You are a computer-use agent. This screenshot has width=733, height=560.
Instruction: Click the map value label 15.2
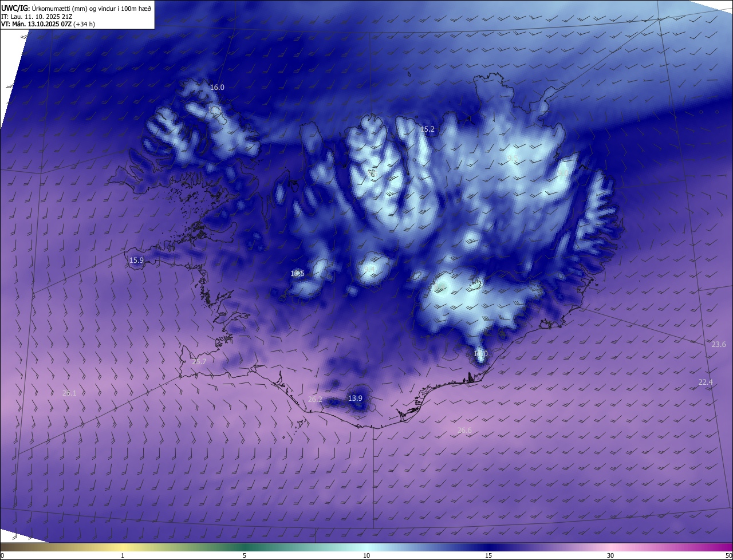(427, 129)
